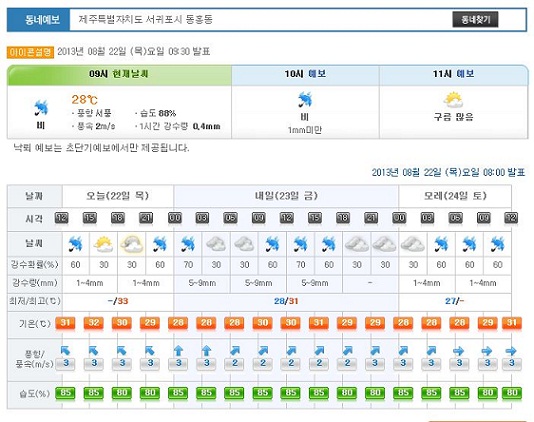Click the 11시 partly cloudy icon
Image resolution: width=534 pixels, height=422 pixels.
pos(453,100)
